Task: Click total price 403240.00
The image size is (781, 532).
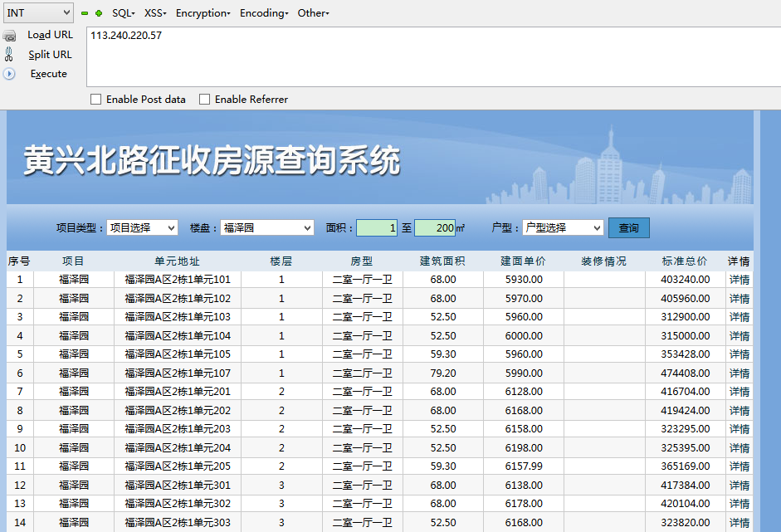Action: pos(685,280)
